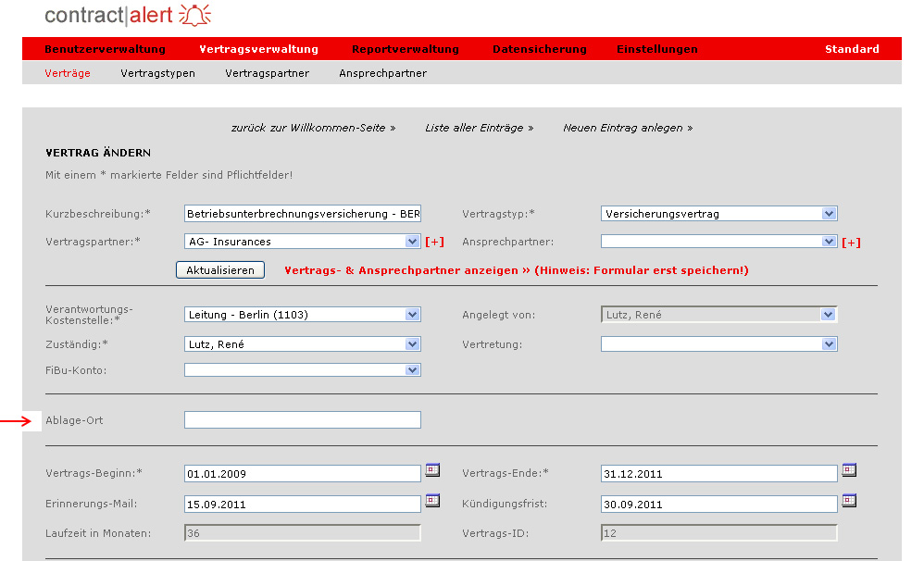Click into the Ablage-Ort text field
Viewport: 924px width, 561px height.
pyautogui.click(x=302, y=420)
